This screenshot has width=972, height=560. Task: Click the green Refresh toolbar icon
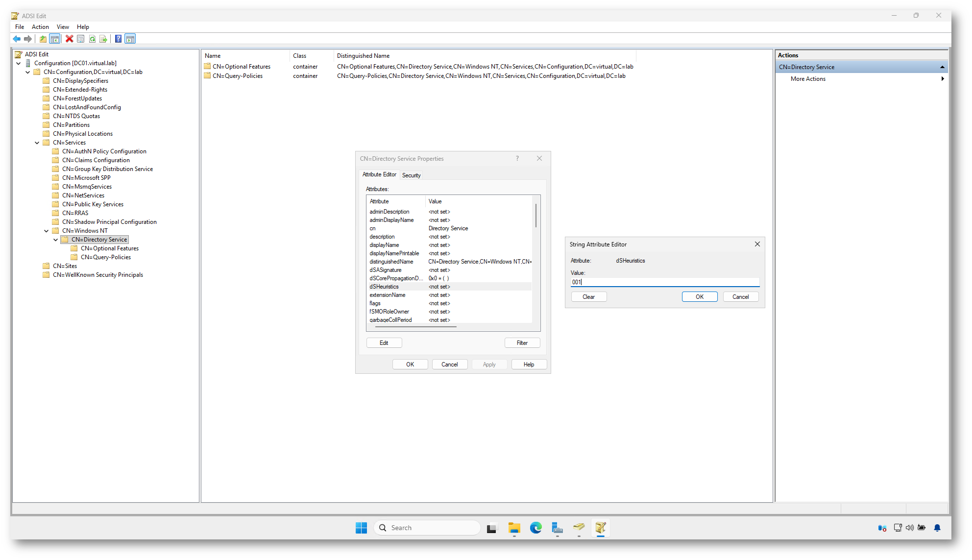92,39
